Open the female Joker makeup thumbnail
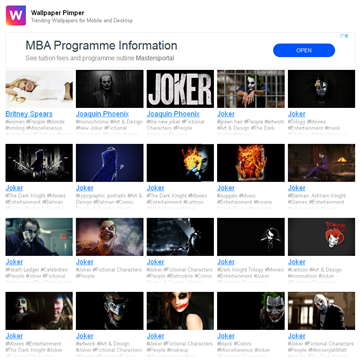The width and height of the screenshot is (360, 360). click(180, 311)
